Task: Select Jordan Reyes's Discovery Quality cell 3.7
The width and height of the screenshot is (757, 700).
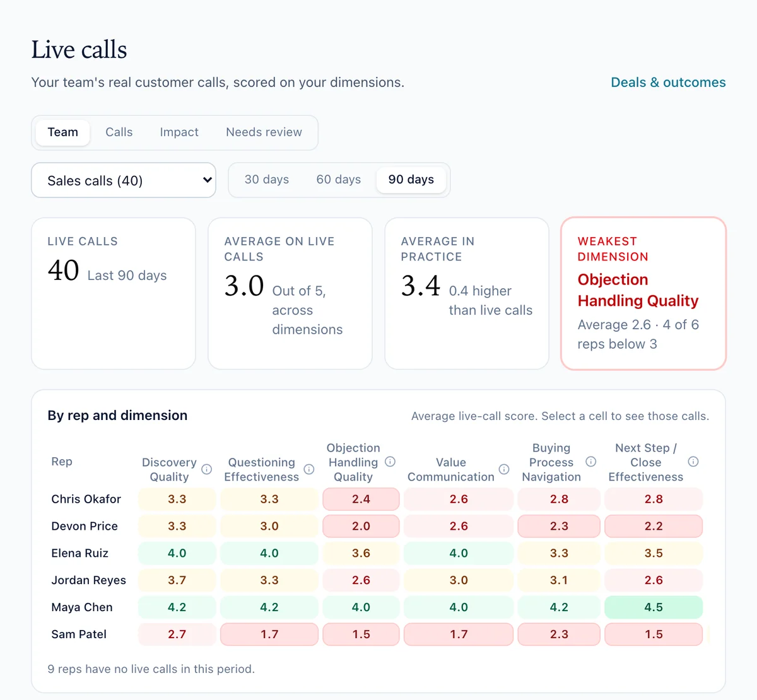Action: coord(177,580)
